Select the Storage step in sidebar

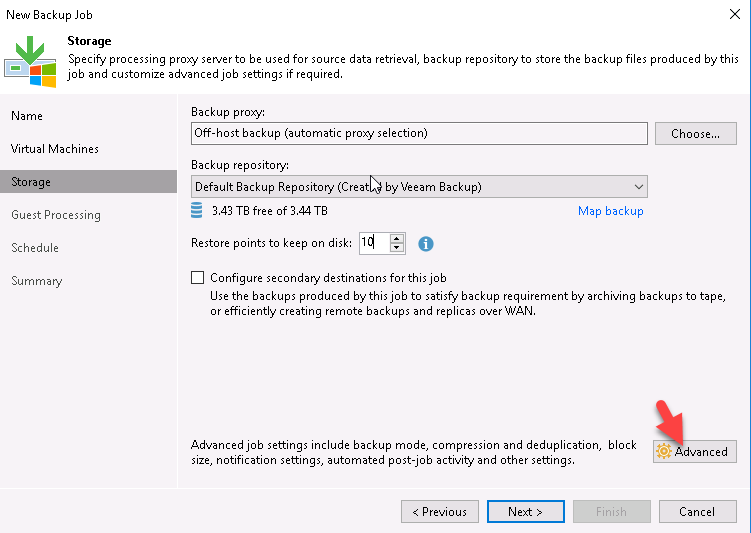(x=31, y=182)
